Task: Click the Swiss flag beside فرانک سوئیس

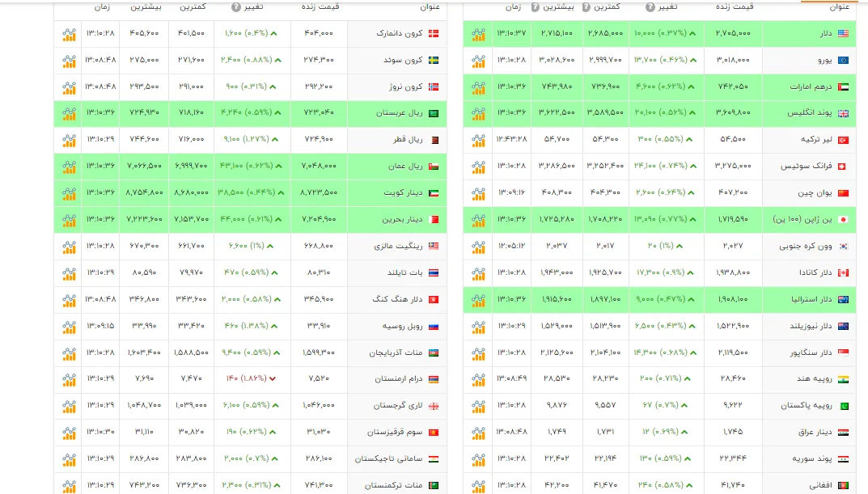Action: [x=842, y=167]
